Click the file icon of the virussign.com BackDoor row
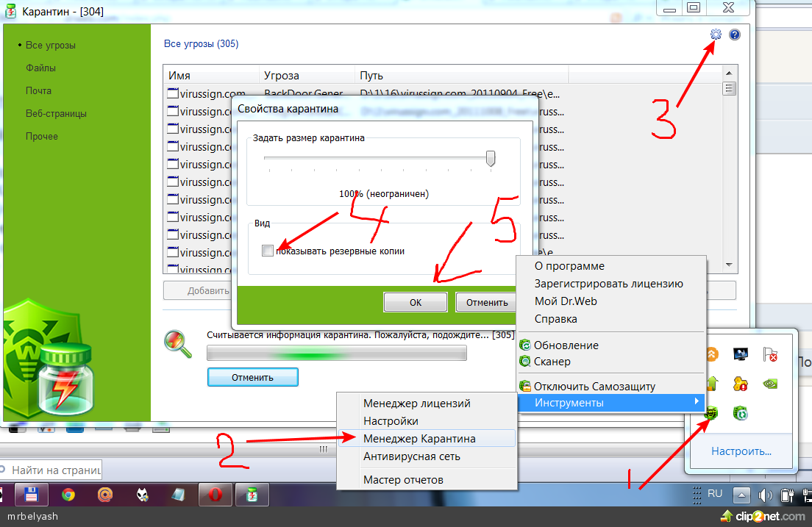This screenshot has width=812, height=527. 173,93
